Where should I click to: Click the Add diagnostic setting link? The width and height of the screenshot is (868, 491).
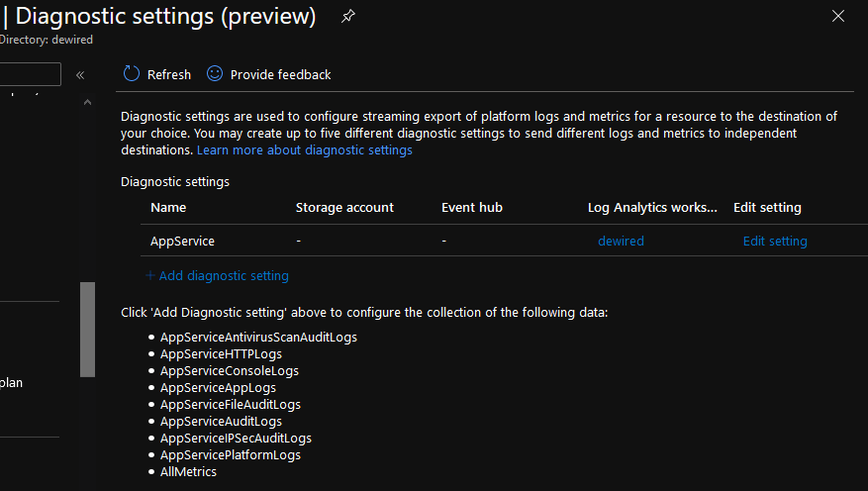(224, 275)
